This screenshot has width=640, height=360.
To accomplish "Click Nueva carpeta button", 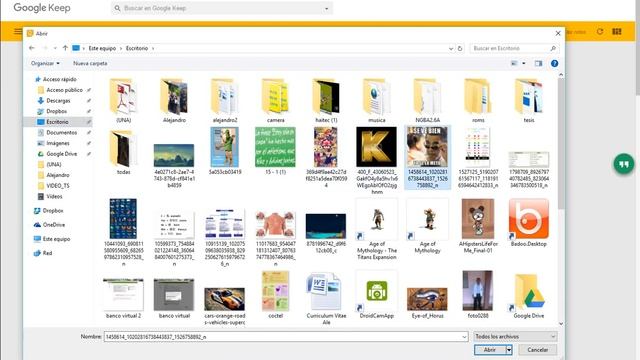I will pyautogui.click(x=90, y=63).
